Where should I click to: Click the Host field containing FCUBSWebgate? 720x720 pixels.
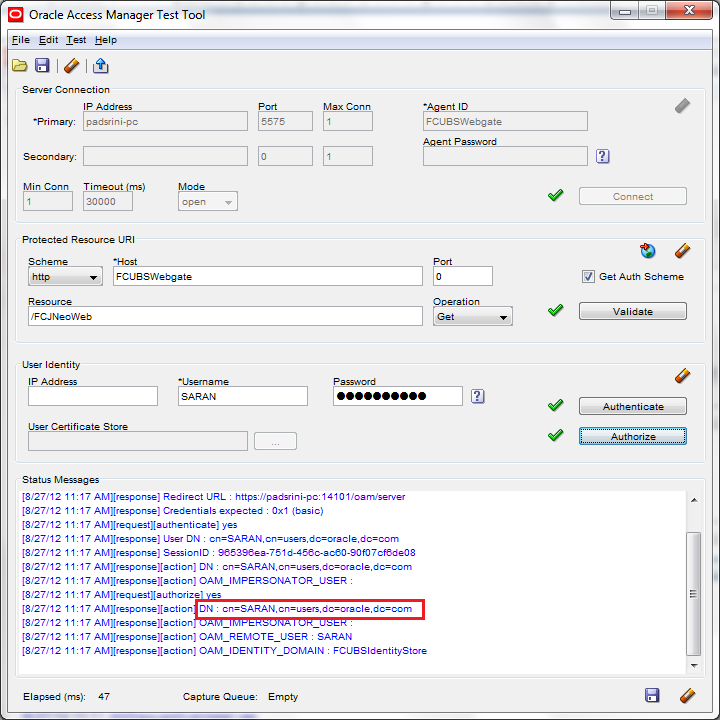click(x=268, y=276)
